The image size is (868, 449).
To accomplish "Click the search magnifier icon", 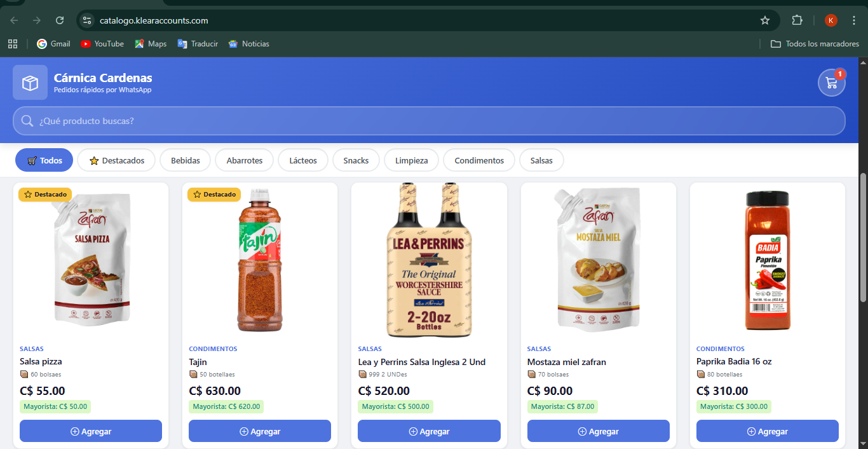I will [x=27, y=121].
